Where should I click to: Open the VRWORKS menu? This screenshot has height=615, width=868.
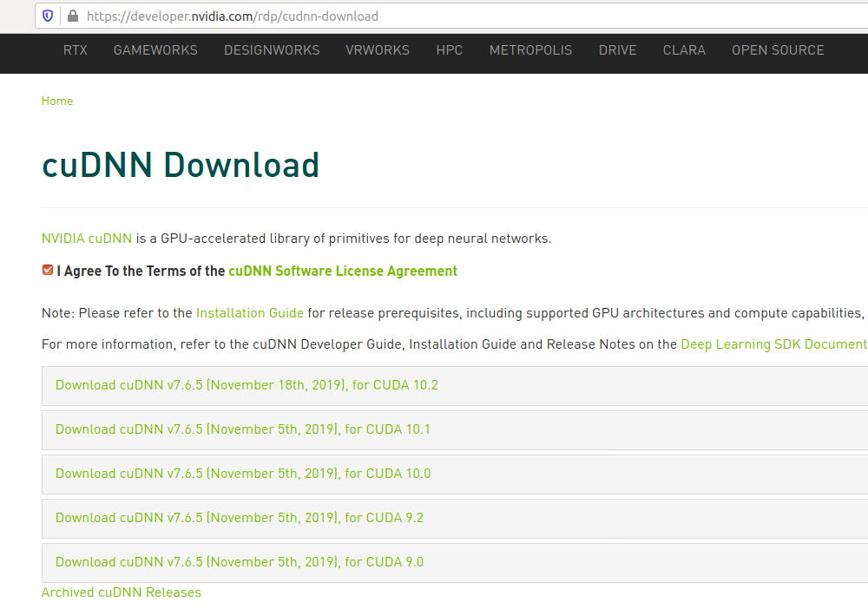378,50
